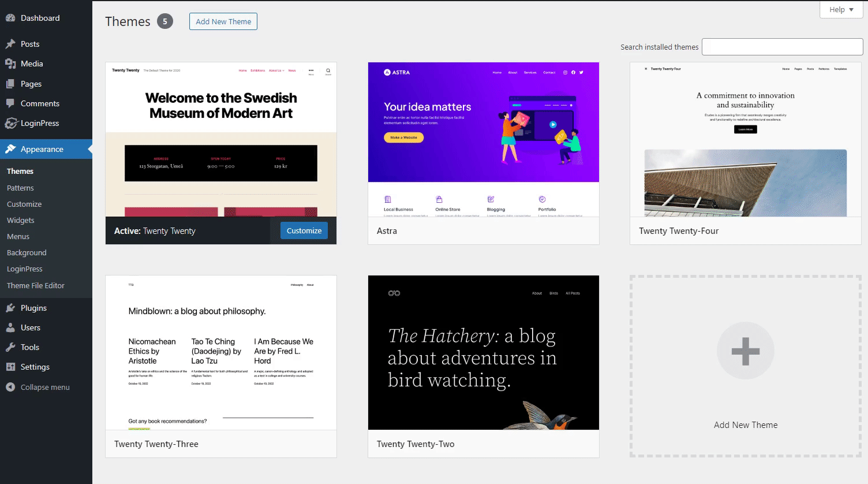Screen dimensions: 868x484
Task: Select the Twenty Twenty theme screenshot
Action: (221, 140)
